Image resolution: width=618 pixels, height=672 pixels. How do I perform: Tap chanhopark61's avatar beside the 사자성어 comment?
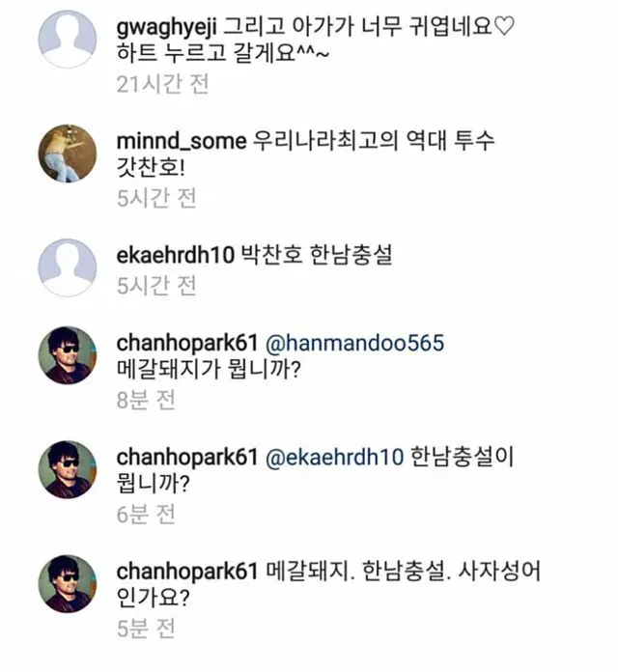point(67,584)
